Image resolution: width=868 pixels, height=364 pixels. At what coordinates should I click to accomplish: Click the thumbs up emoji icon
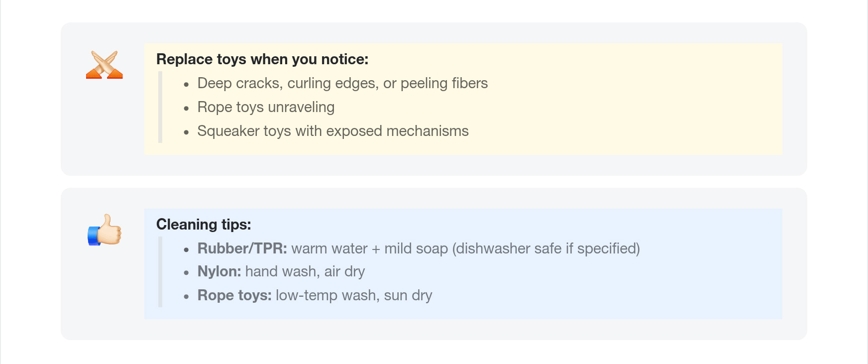(x=105, y=230)
